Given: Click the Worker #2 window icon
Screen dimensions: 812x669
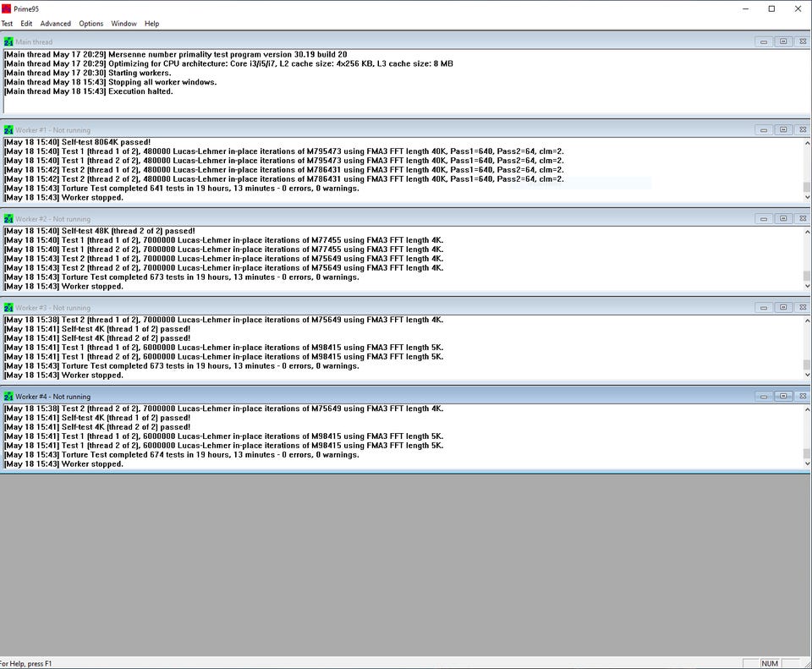Looking at the screenshot, I should [8, 219].
